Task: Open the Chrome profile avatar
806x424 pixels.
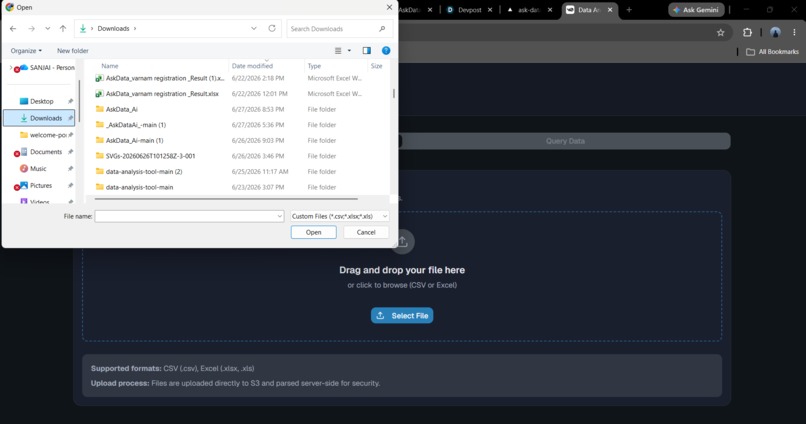Action: point(775,32)
